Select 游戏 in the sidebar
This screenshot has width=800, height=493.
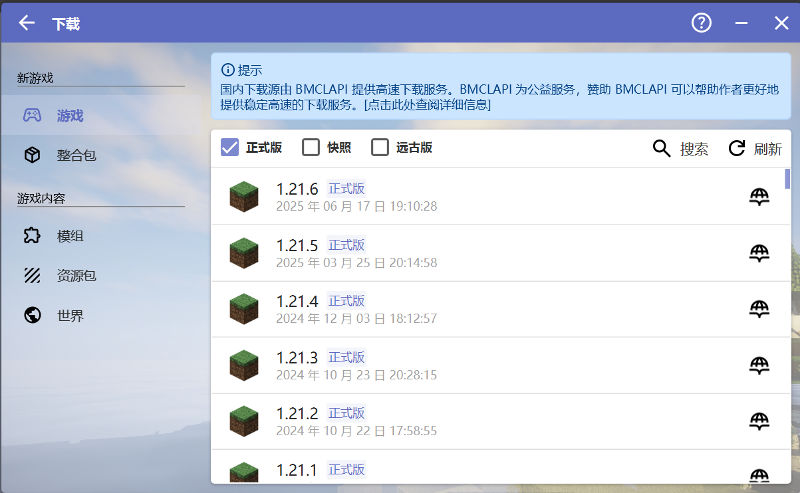(x=101, y=115)
